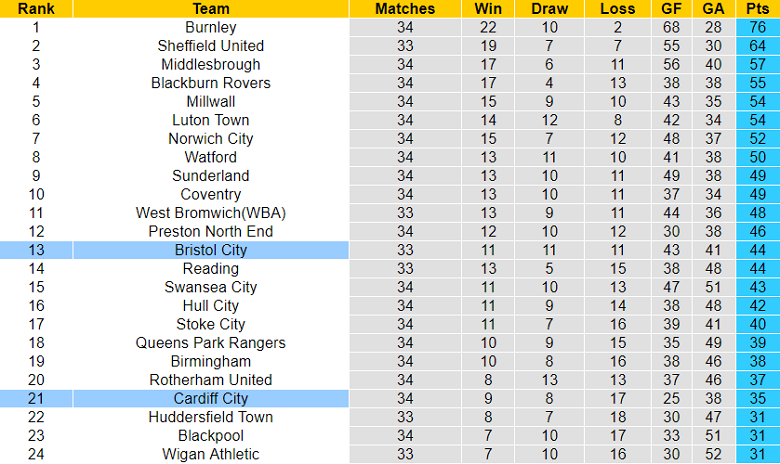
Task: Click on Blackburn Rovers
Action: tap(211, 83)
